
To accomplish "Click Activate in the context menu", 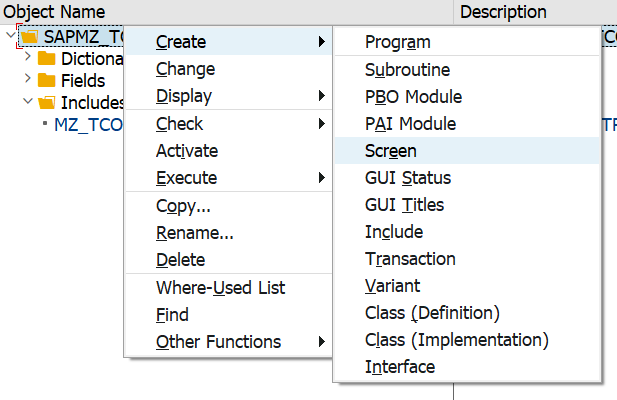I will 229,151.
